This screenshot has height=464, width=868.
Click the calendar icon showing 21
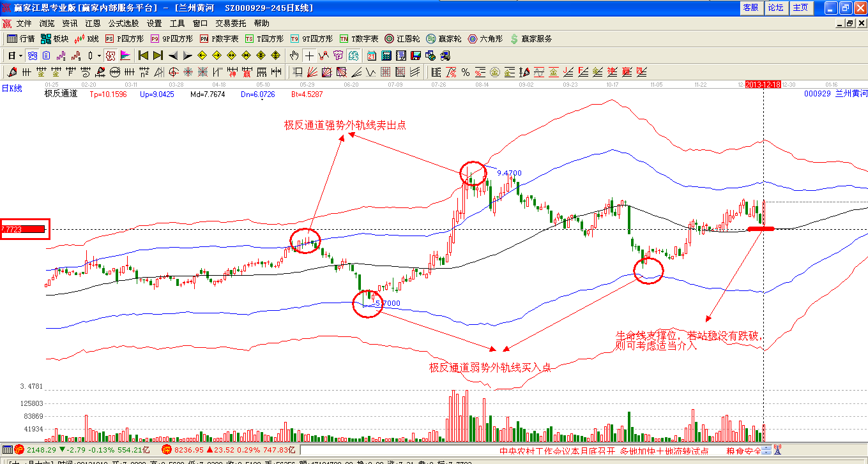click(x=372, y=56)
